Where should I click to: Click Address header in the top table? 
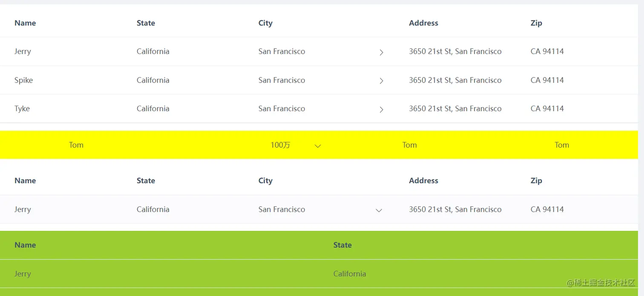423,23
